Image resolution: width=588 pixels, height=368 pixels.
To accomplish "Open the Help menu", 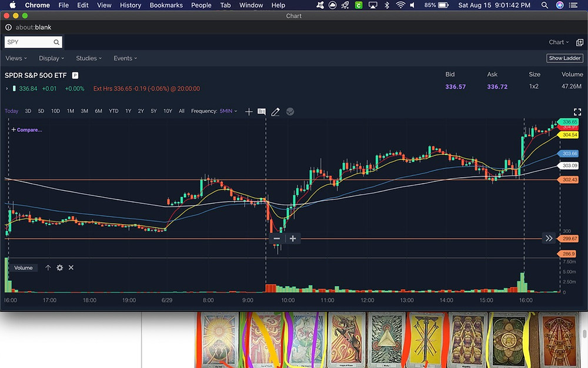I will 278,5.
